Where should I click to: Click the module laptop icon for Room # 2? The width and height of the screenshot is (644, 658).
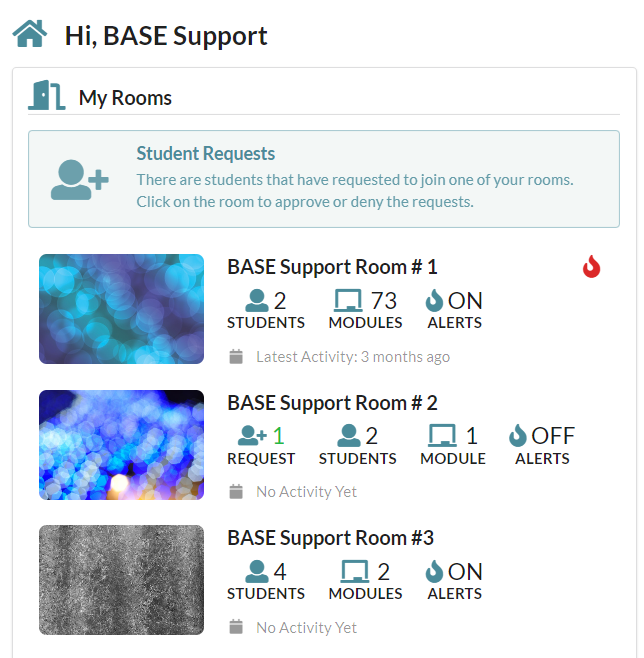442,436
